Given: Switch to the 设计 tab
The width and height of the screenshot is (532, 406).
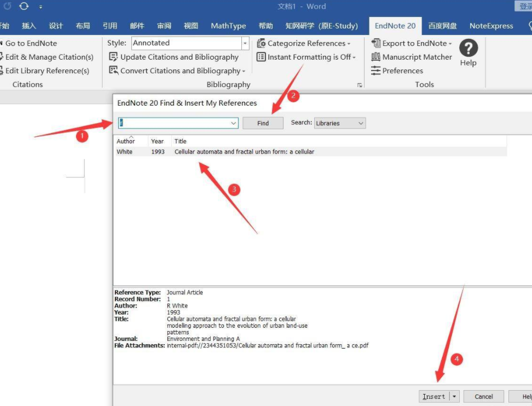Looking at the screenshot, I should point(56,26).
